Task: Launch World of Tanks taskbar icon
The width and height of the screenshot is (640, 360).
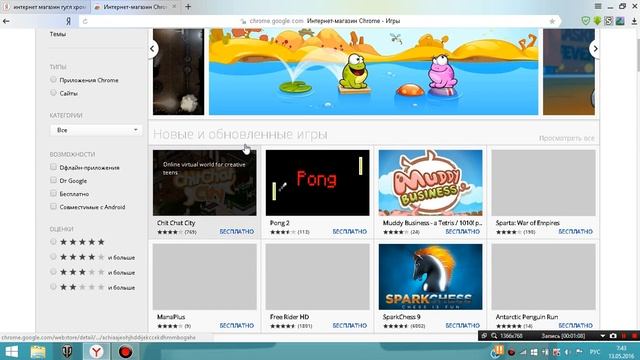Action: (67, 351)
